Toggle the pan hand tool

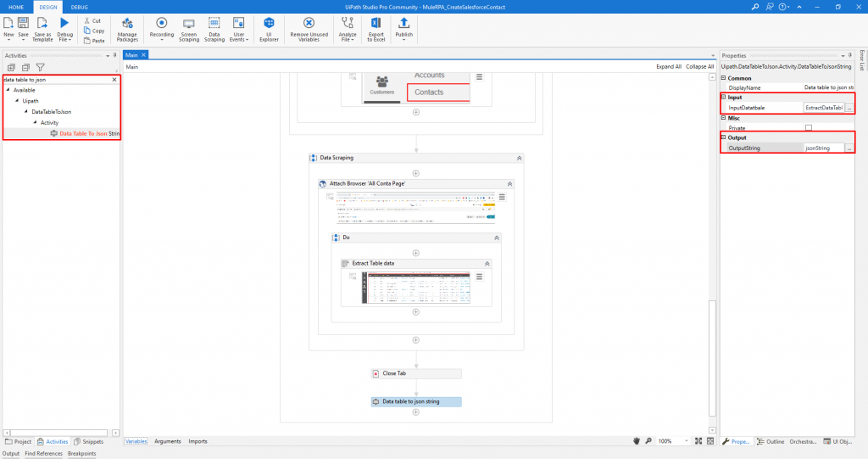637,441
